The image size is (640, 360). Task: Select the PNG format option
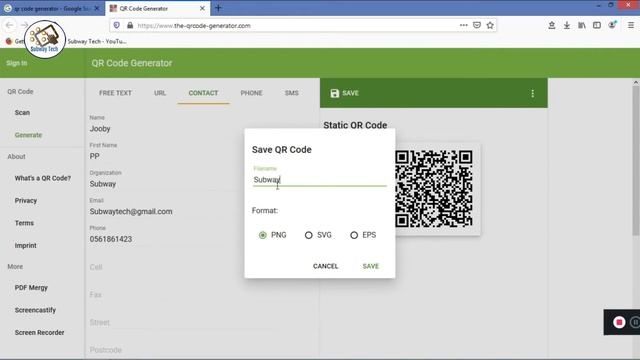click(263, 235)
